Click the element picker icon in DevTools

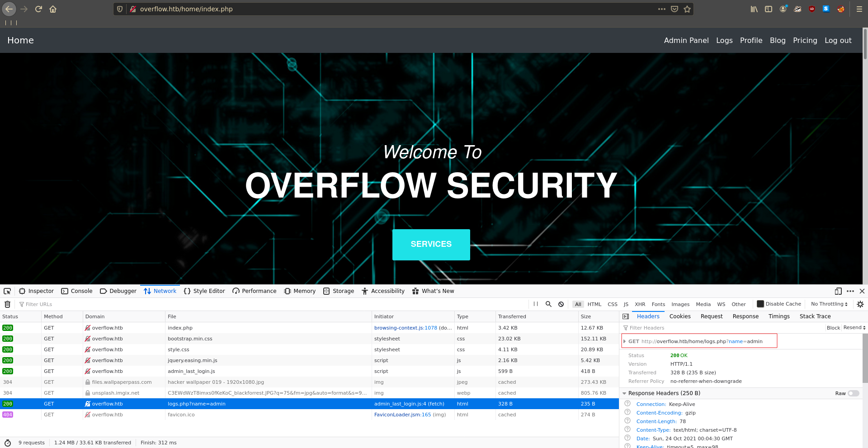tap(7, 291)
